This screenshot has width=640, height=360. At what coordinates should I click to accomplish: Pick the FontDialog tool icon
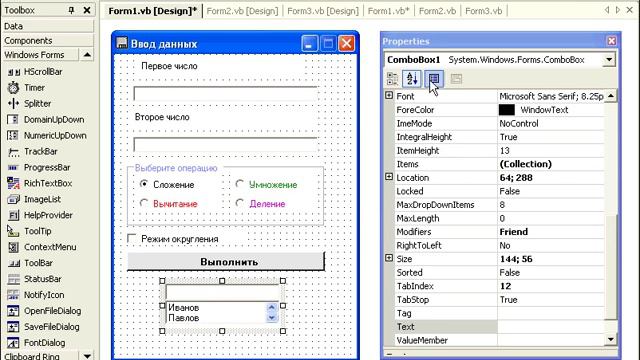[x=13, y=343]
